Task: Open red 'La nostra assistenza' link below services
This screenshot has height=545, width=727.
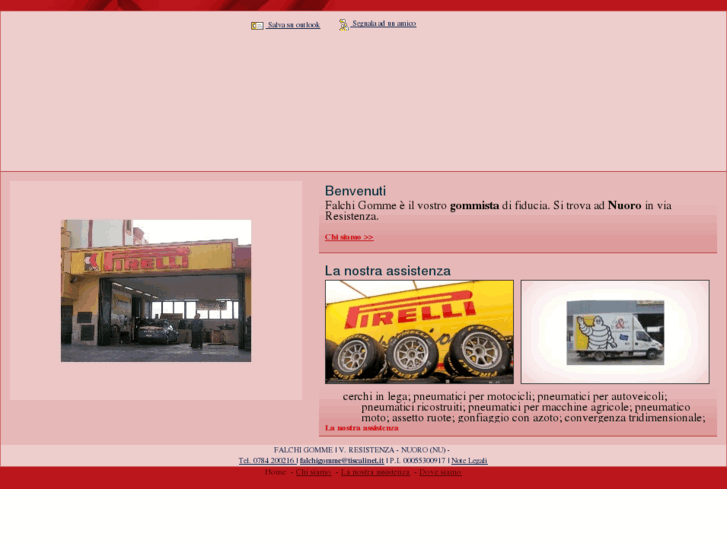Action: click(362, 428)
